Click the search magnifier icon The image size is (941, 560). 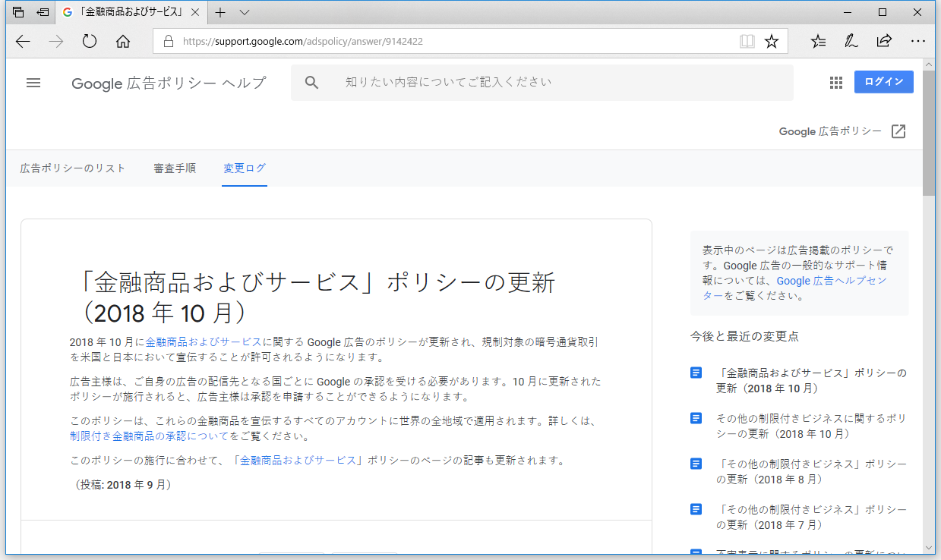311,82
